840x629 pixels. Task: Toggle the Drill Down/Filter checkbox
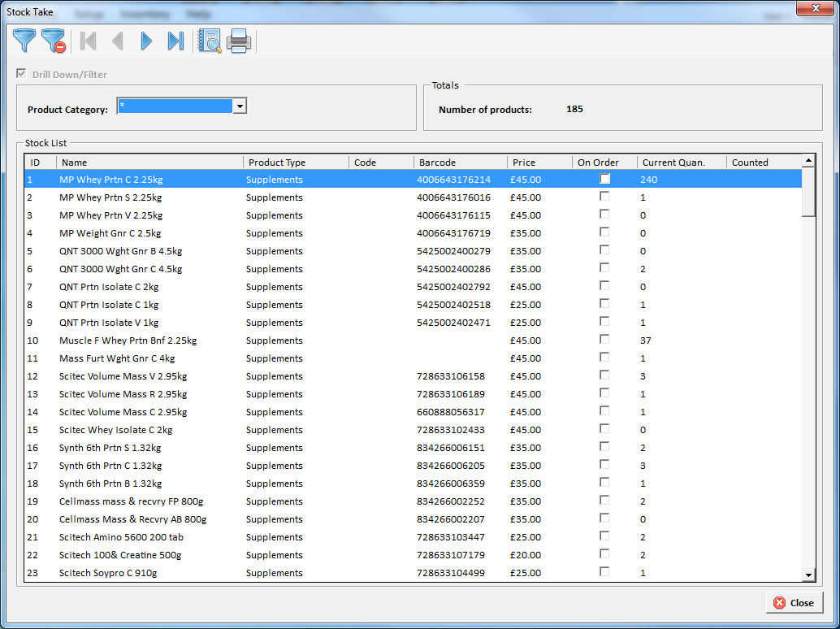[x=22, y=74]
